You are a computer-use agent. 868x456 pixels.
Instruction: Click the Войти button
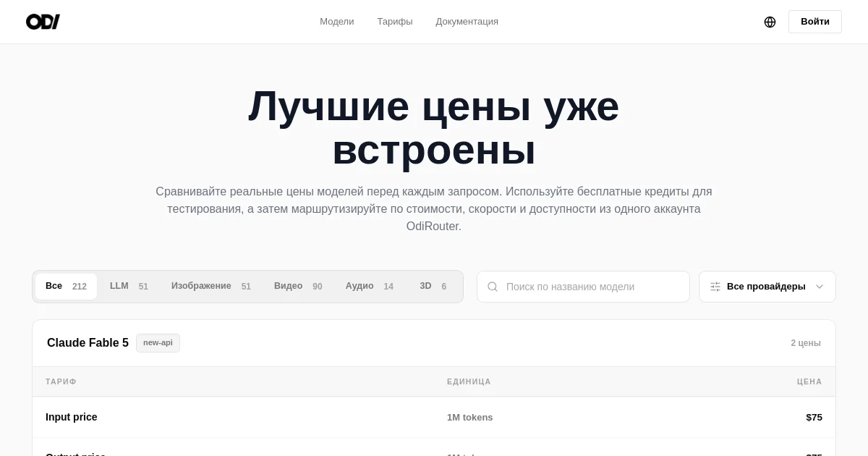coord(815,22)
